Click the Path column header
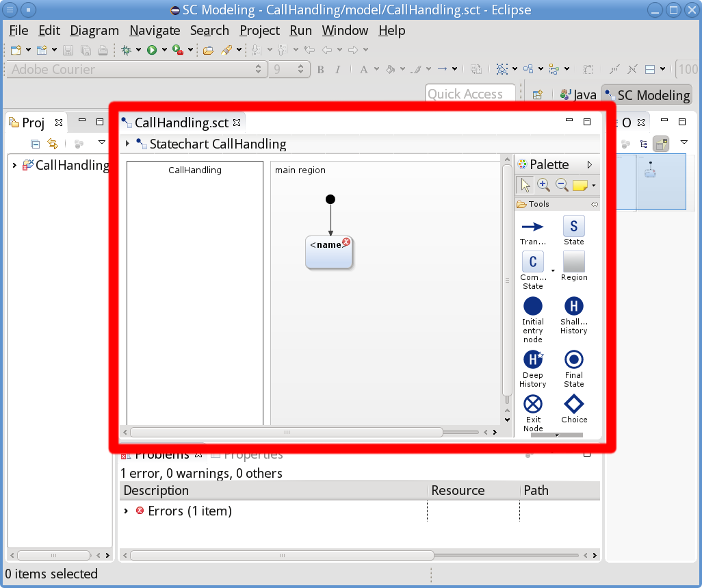The width and height of the screenshot is (702, 588). (x=560, y=490)
